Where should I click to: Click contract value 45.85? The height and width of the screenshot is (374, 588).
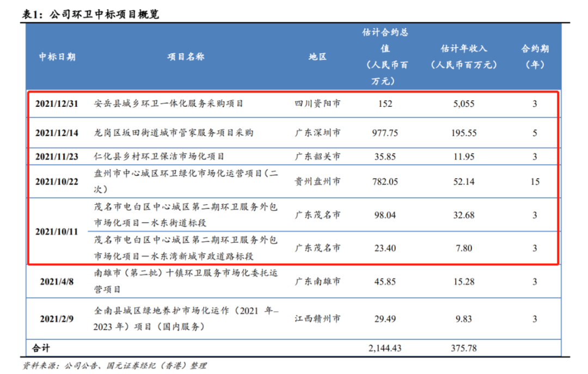point(385,281)
